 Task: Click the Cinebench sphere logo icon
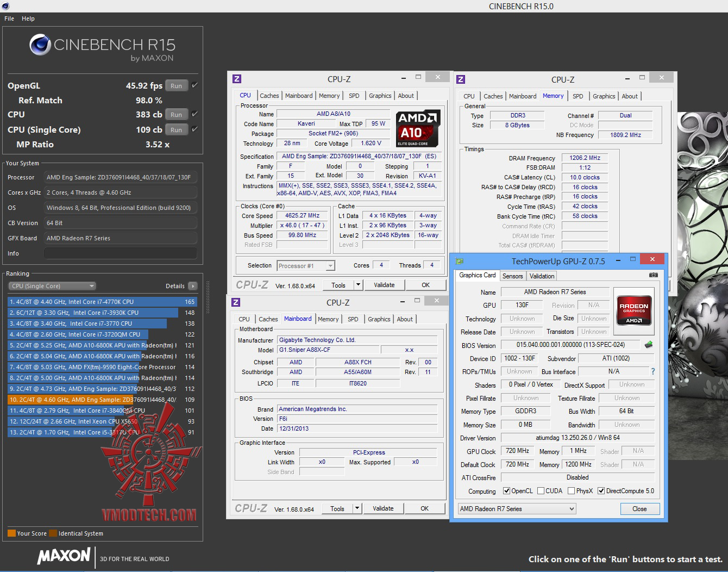coord(40,45)
